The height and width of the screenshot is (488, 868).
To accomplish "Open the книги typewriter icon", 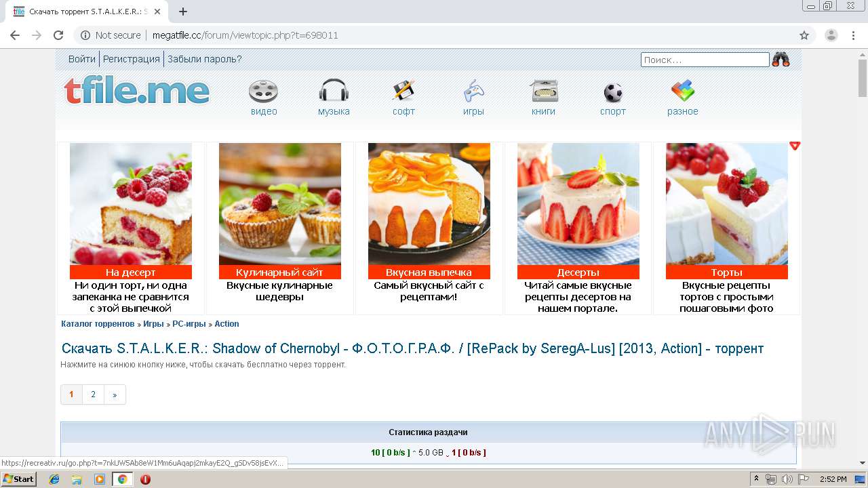I will 544,91.
